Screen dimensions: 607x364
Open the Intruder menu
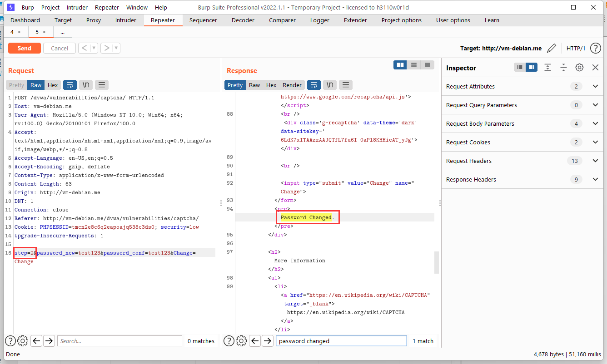point(77,7)
